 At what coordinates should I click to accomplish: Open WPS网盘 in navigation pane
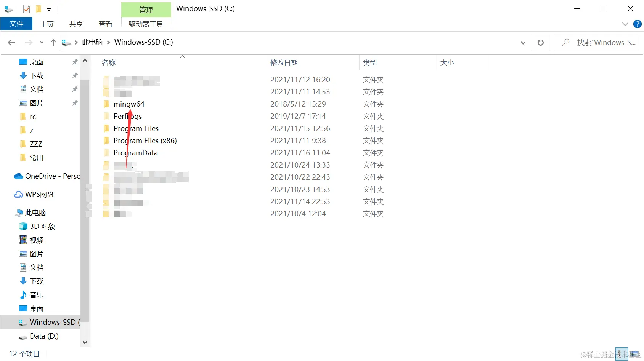(x=34, y=194)
